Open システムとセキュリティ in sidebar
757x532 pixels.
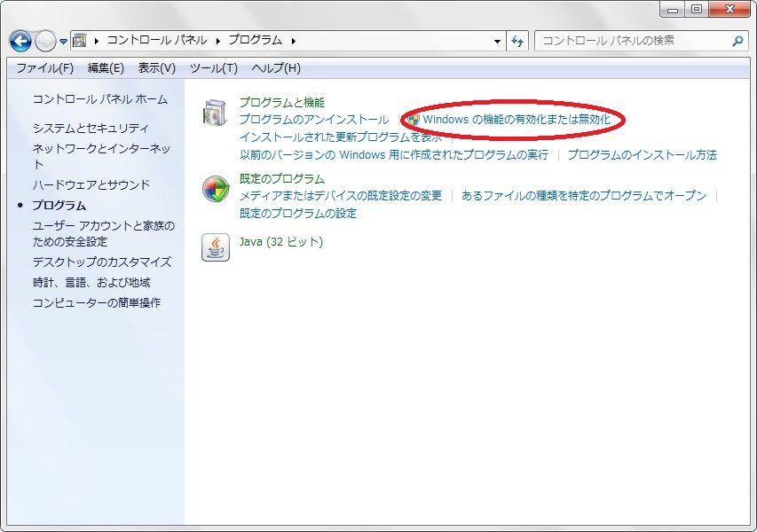(x=91, y=129)
